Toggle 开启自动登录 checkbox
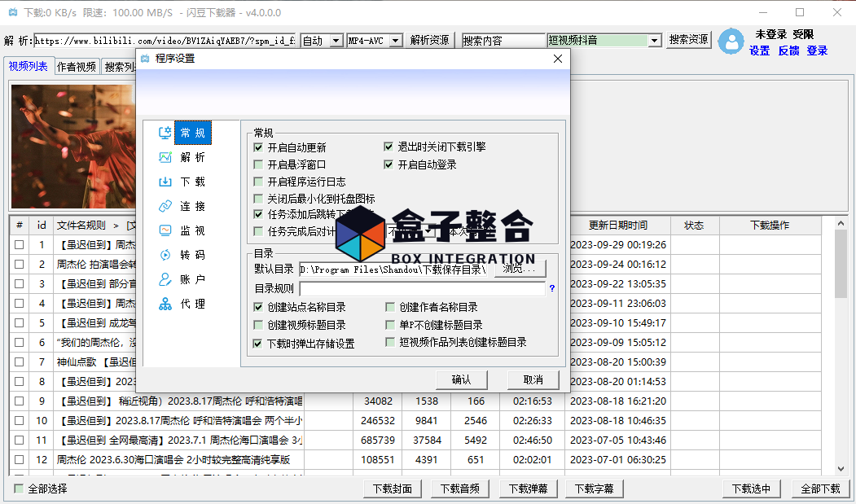The height and width of the screenshot is (504, 856). click(x=388, y=164)
